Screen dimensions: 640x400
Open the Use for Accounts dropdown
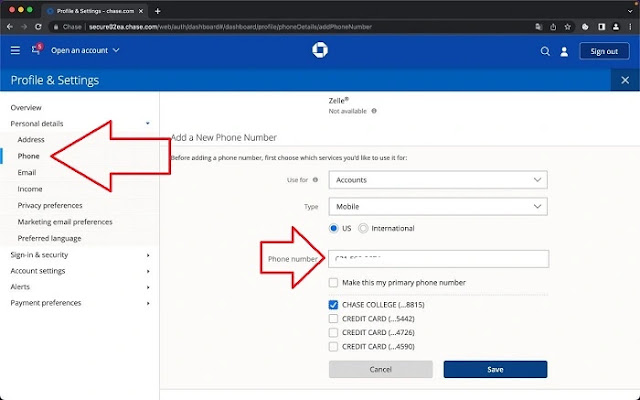(438, 180)
